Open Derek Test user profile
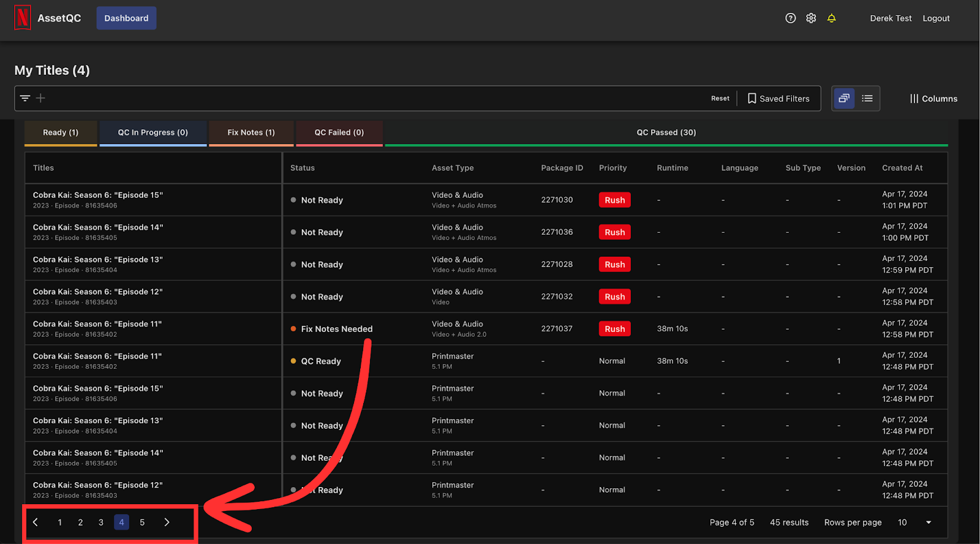The image size is (980, 544). tap(891, 18)
